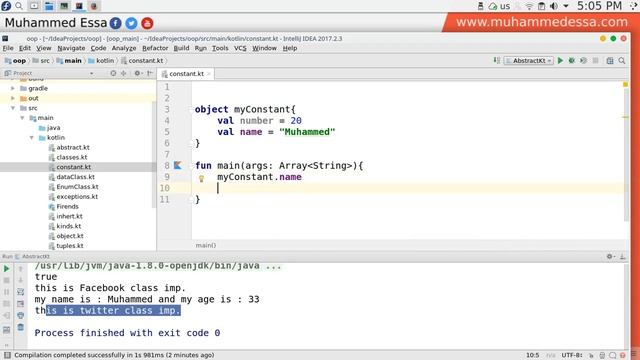
Task: Open the Refactor menu
Action: click(x=155, y=48)
